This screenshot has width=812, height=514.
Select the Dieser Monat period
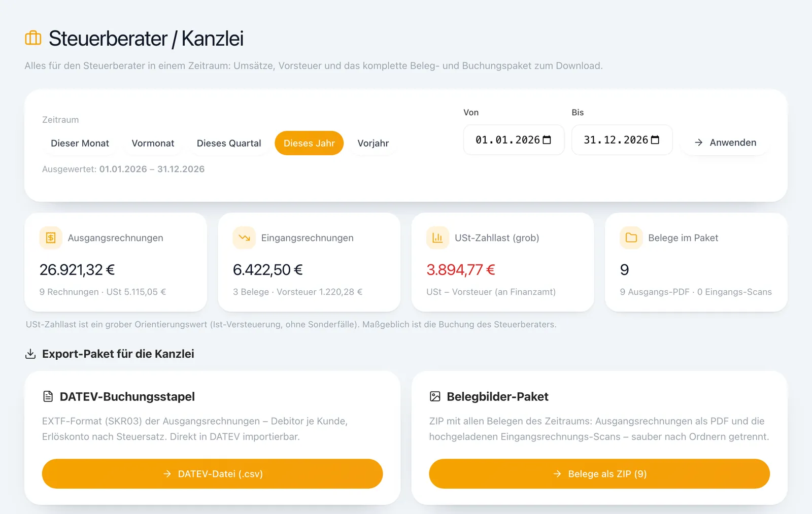pos(80,143)
